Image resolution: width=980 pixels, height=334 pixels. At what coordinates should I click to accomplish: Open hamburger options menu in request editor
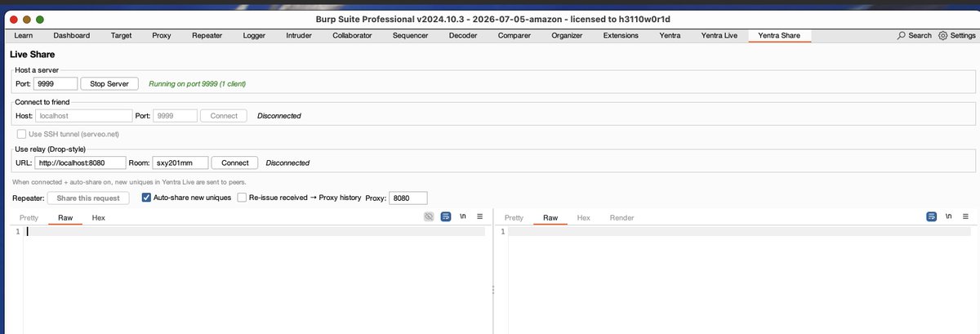click(x=479, y=216)
